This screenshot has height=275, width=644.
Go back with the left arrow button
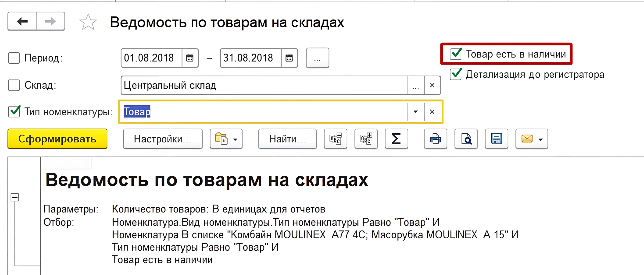[x=22, y=21]
